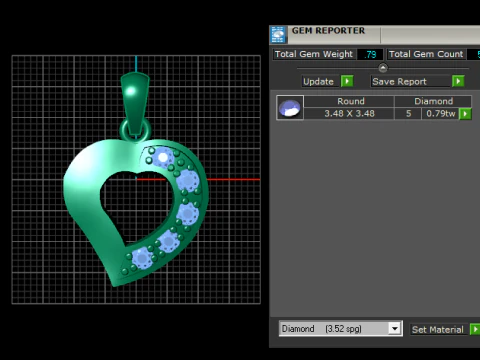Select the bottom gem on the heart pendant

click(142, 258)
